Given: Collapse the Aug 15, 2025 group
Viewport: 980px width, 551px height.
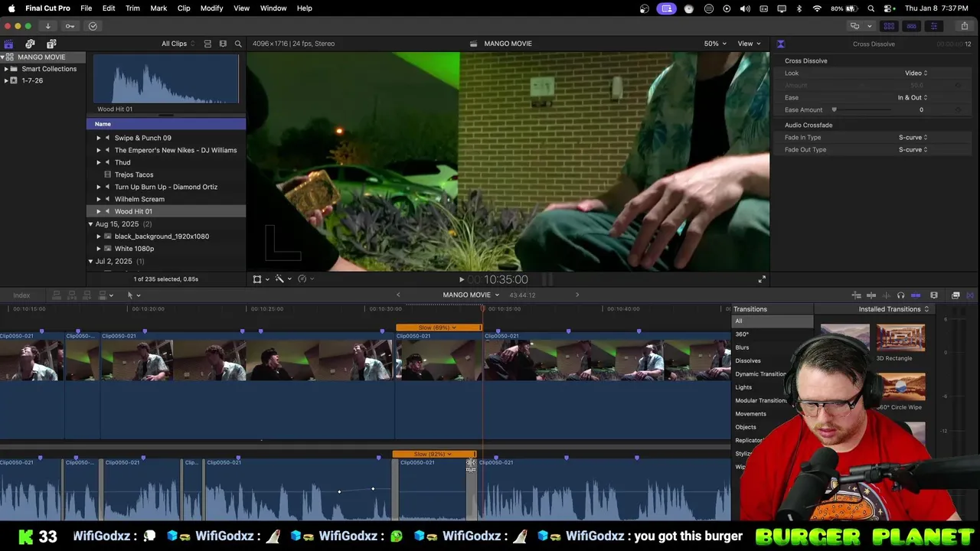Looking at the screenshot, I should [90, 224].
